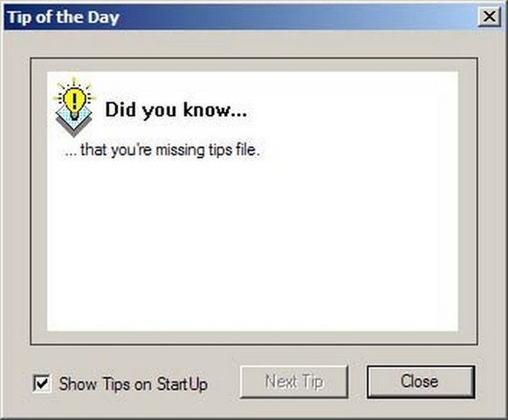508x420 pixels.
Task: Click the leading ellipsis of the tip text
Action: [71, 155]
